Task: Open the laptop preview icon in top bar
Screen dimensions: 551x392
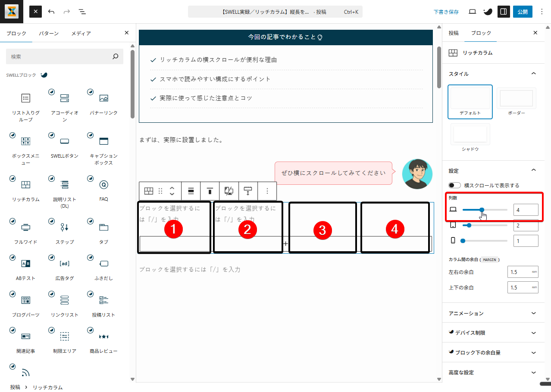Action: [x=472, y=12]
